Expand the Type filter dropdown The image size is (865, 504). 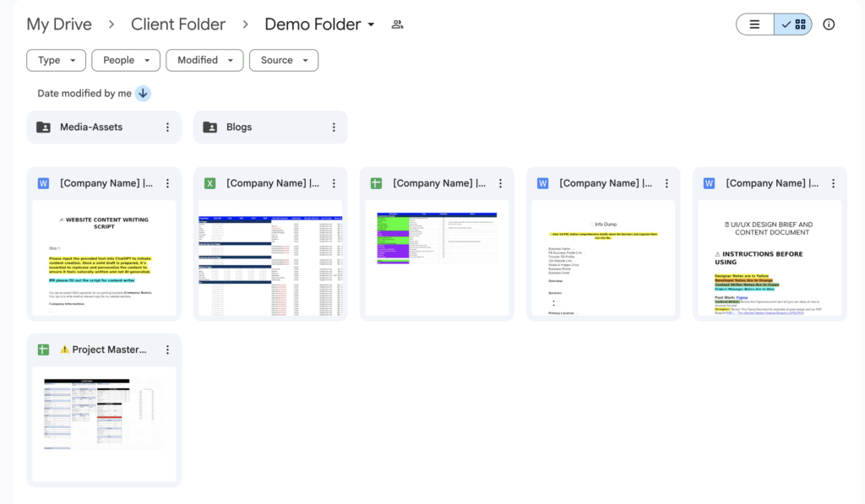click(x=56, y=61)
